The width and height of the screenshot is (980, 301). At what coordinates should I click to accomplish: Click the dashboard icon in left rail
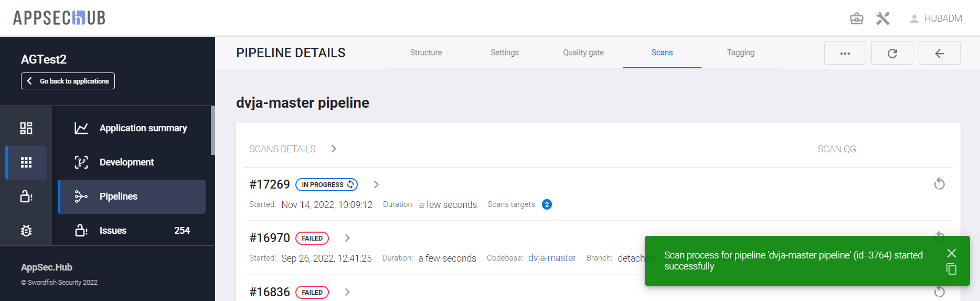[26, 128]
